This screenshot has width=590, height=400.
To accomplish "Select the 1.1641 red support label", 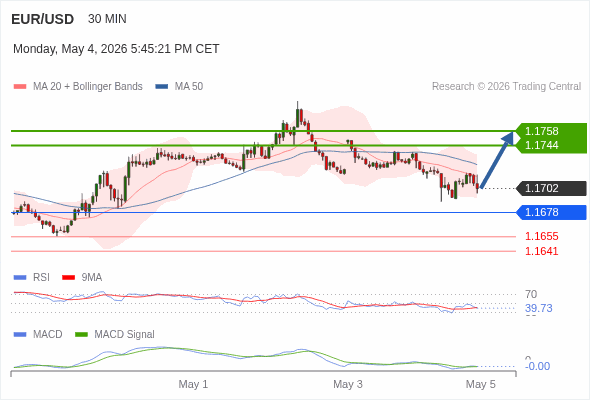I will point(541,251).
